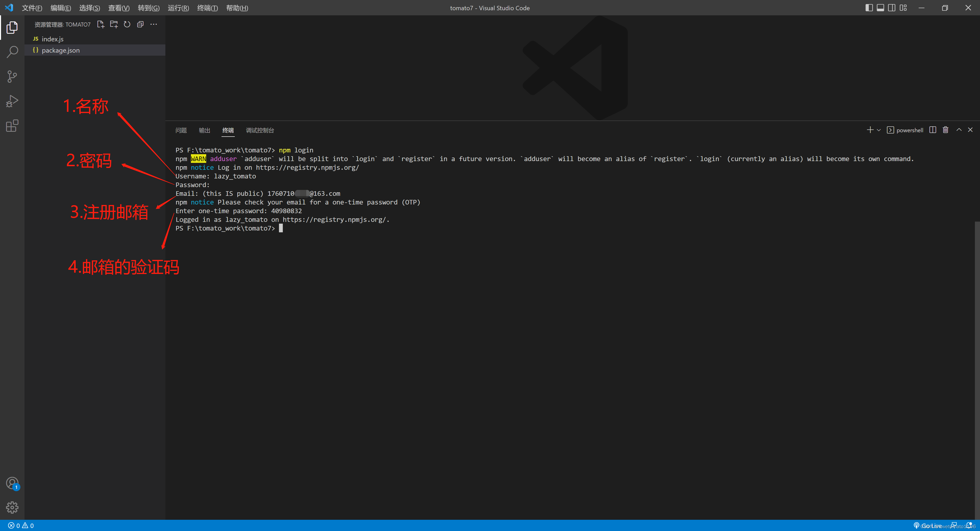Viewport: 980px width, 531px height.
Task: Toggle secondary sidebar in title bar
Action: (892, 8)
